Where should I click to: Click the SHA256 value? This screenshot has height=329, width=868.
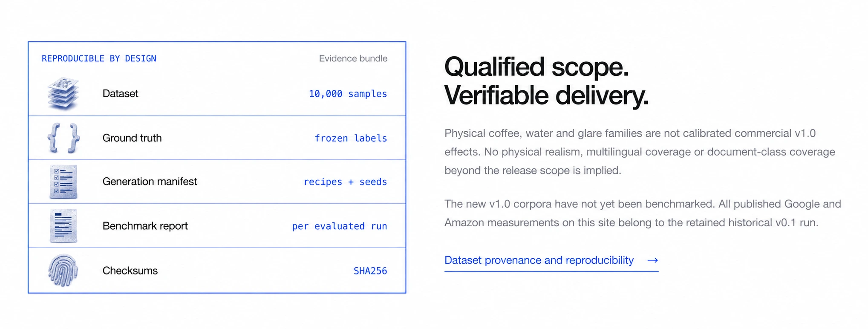pyautogui.click(x=370, y=271)
